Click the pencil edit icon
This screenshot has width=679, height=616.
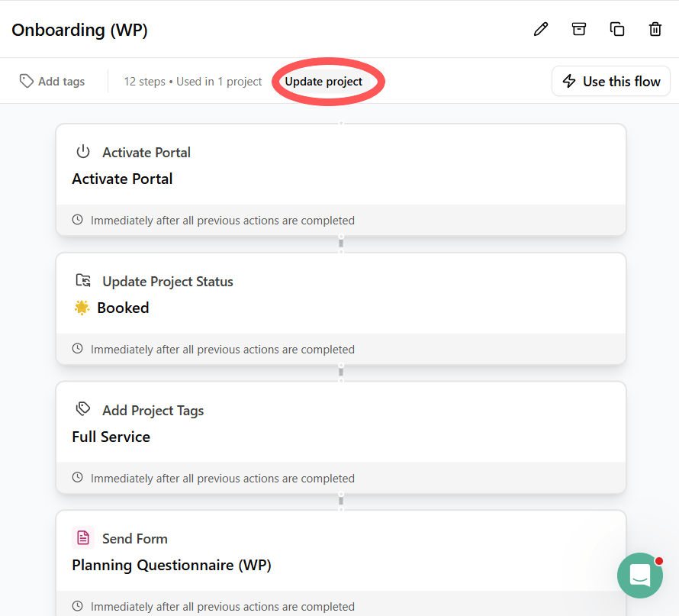pos(541,29)
